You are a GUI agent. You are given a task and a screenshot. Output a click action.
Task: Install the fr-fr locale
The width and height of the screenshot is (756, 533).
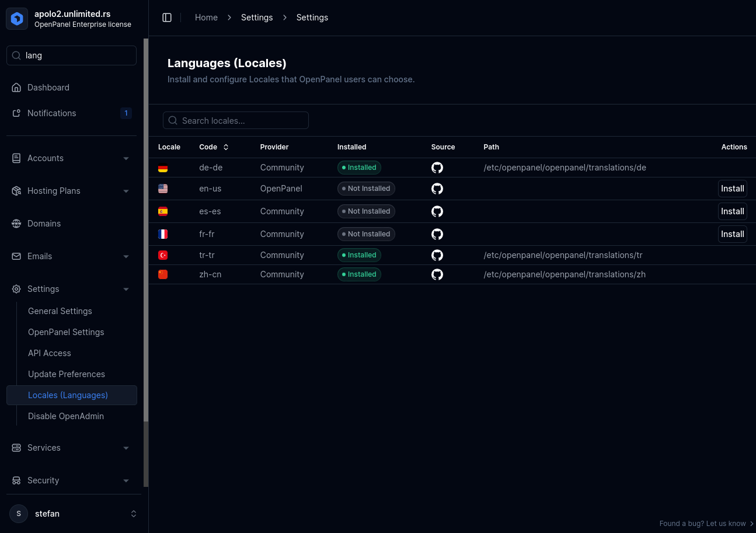tap(733, 234)
